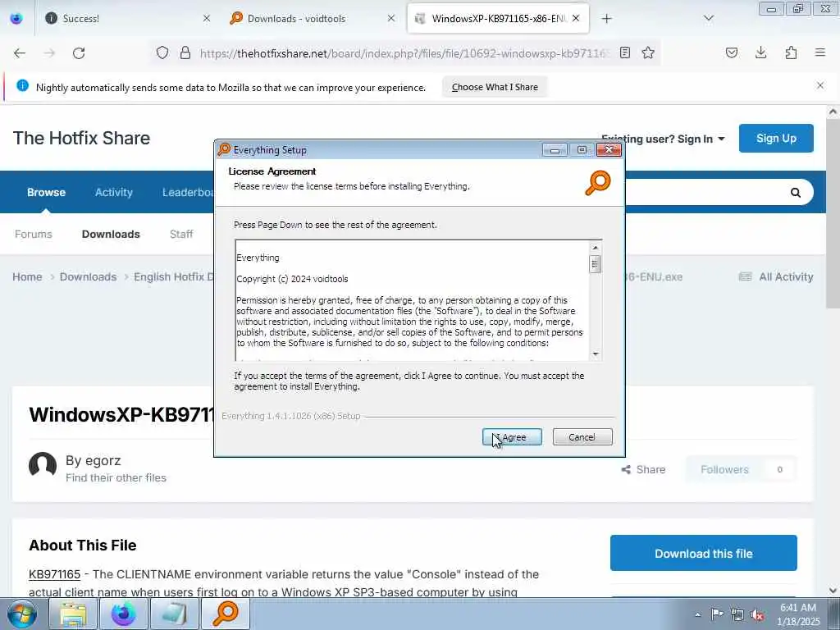Show hidden tray icons arrow

tap(697, 615)
